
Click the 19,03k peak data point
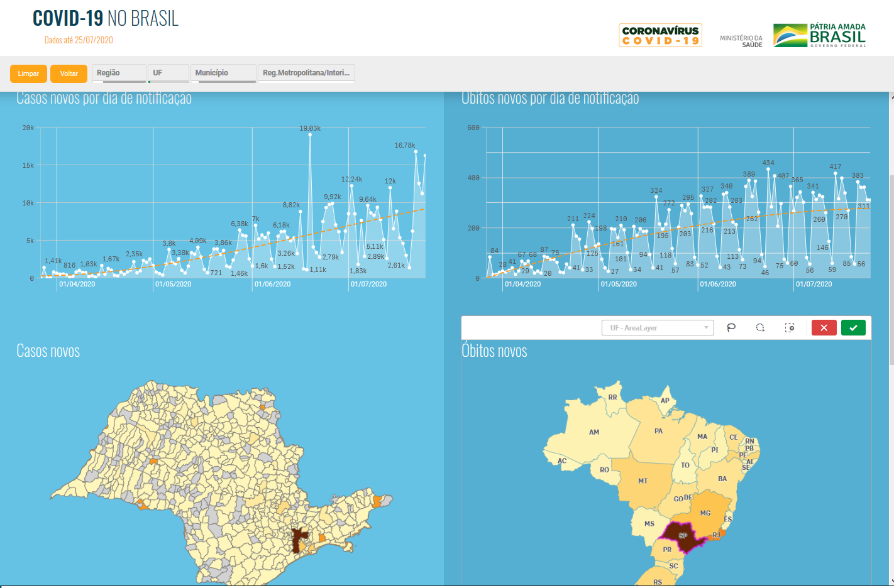point(310,134)
